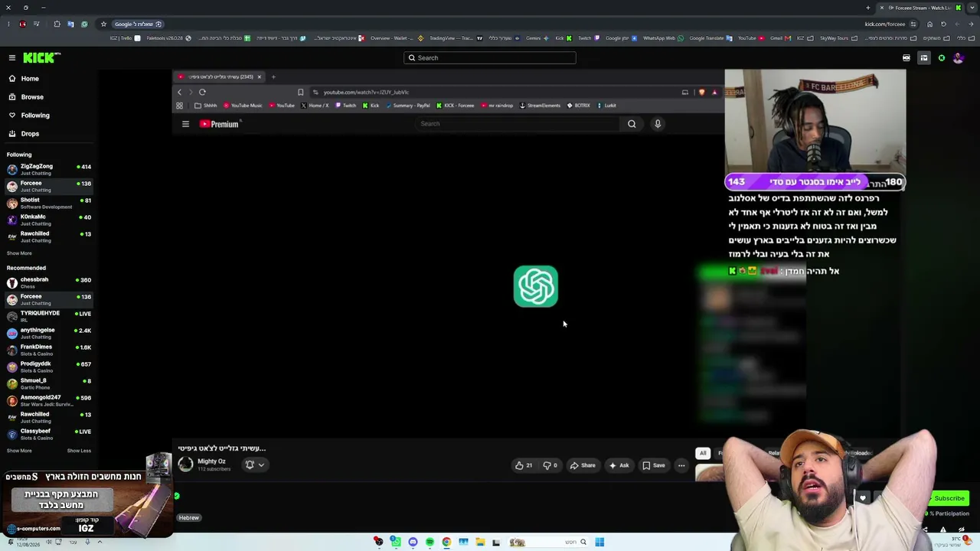Open Prodigyddk recommended channel
980x551 pixels.
point(49,367)
